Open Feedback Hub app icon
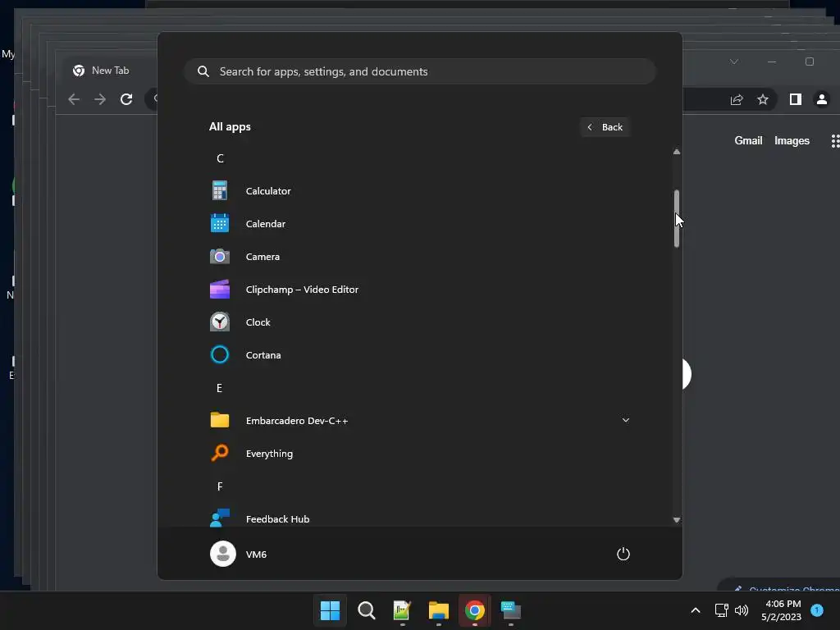This screenshot has height=630, width=840. pyautogui.click(x=220, y=518)
